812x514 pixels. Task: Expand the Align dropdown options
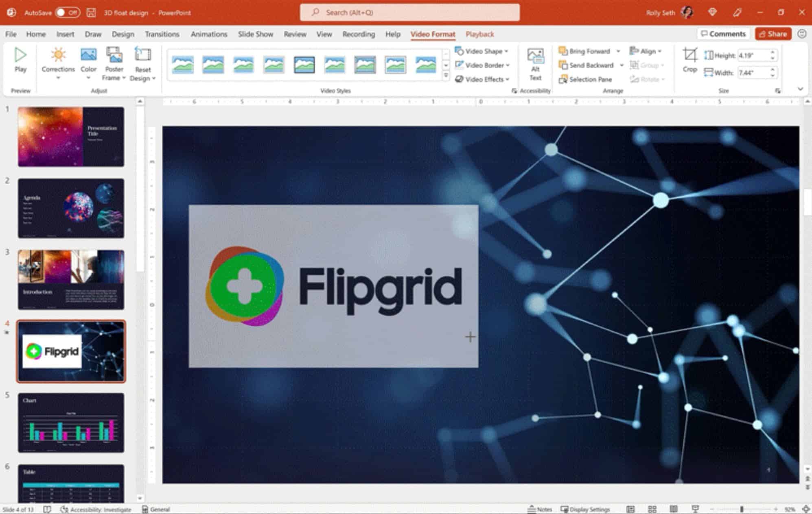pos(662,52)
